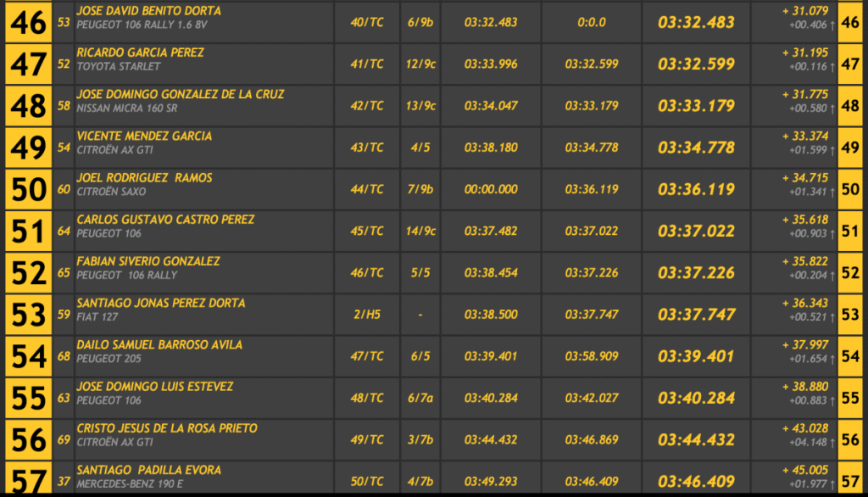Click the right-side yellow position 53 badge
The image size is (868, 497).
[850, 315]
